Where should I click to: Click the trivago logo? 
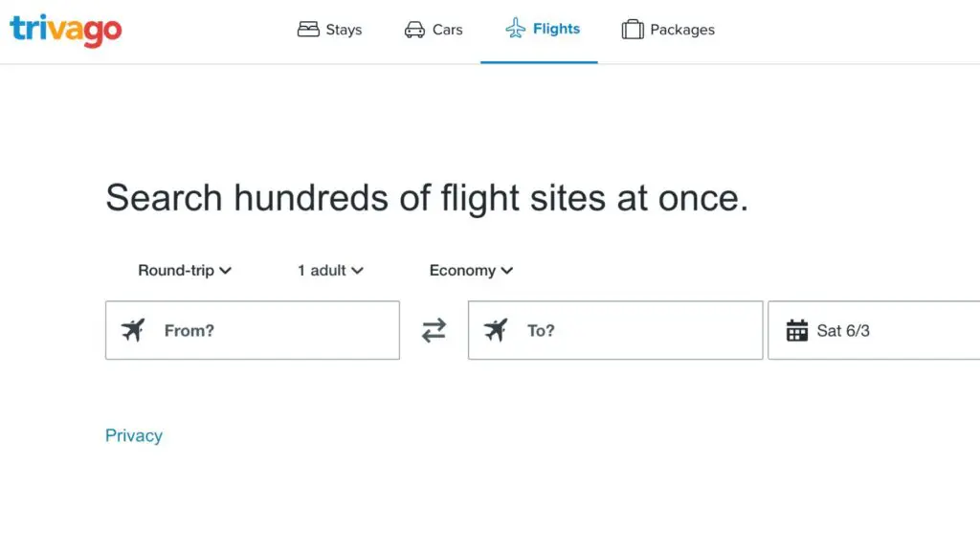pyautogui.click(x=65, y=29)
